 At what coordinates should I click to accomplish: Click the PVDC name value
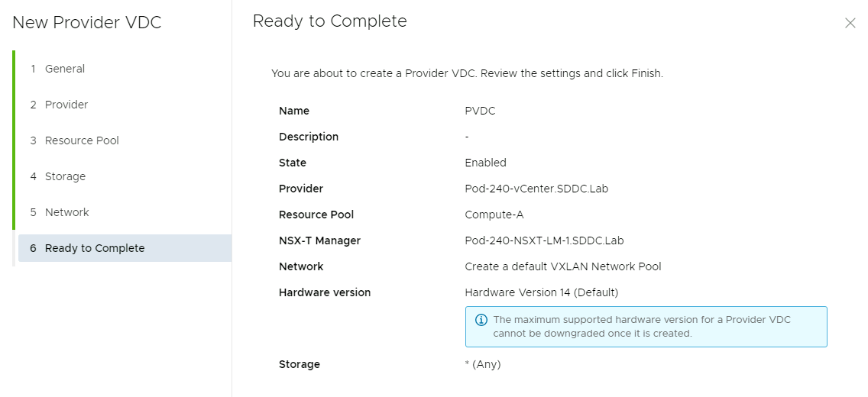480,111
